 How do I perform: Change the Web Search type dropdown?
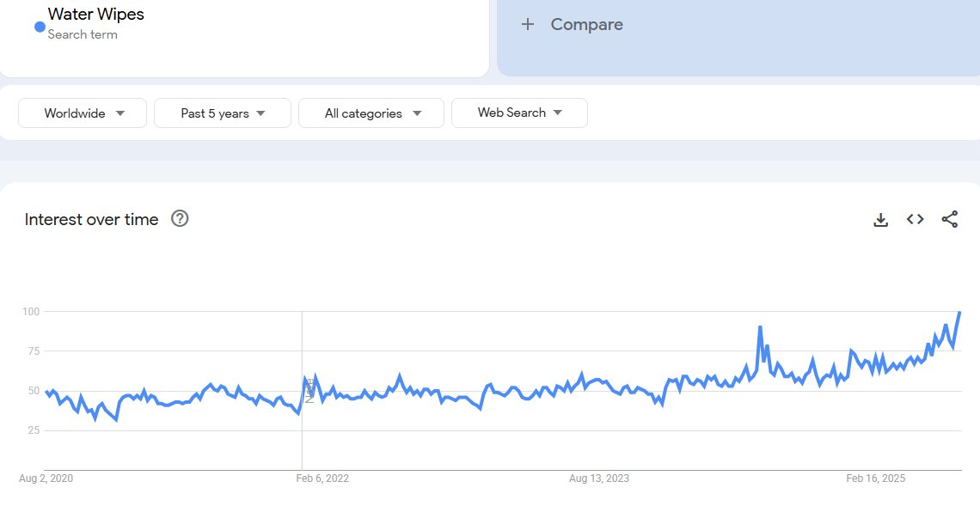click(x=519, y=113)
